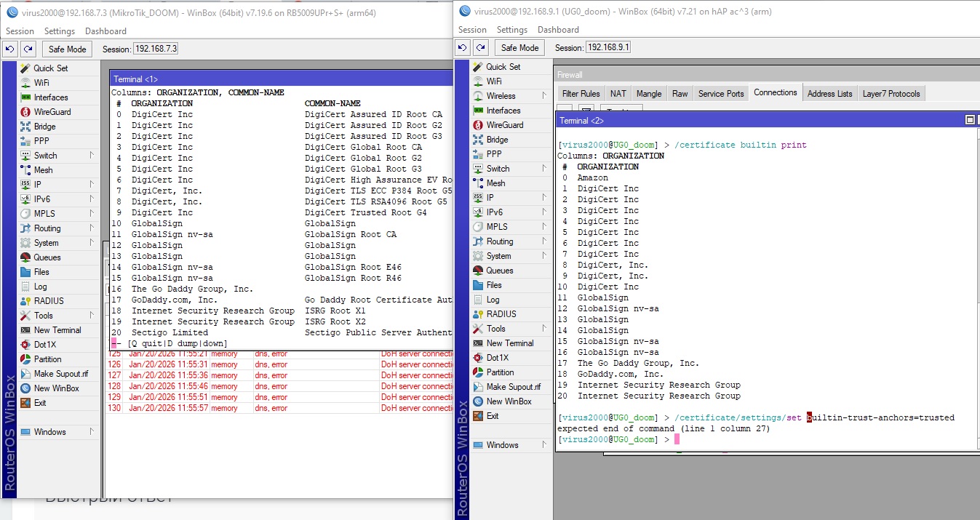Expand Windows submenu in MikroTik_DOOM sidebar

pyautogui.click(x=92, y=432)
